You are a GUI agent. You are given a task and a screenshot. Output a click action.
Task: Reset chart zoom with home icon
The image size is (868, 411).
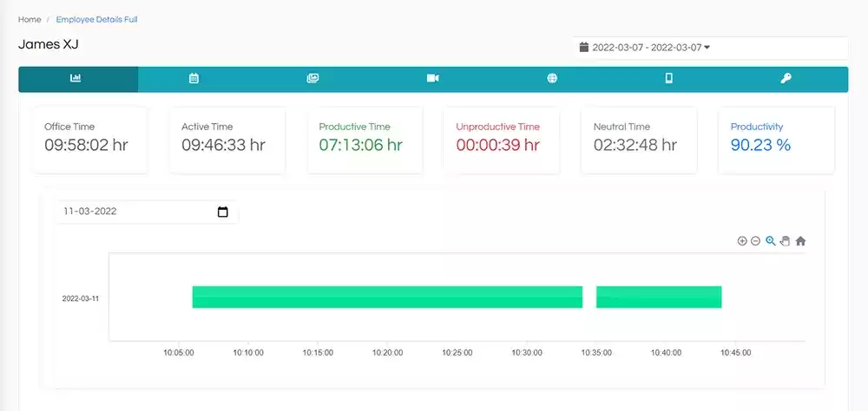(800, 241)
